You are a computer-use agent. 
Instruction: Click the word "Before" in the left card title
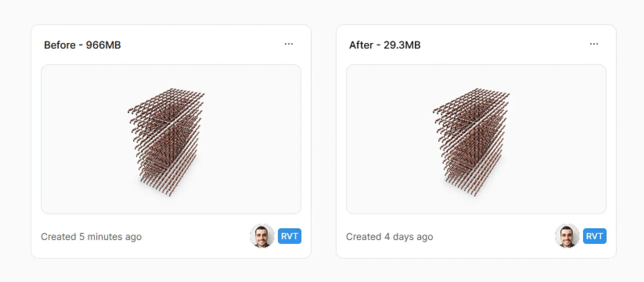[60, 45]
